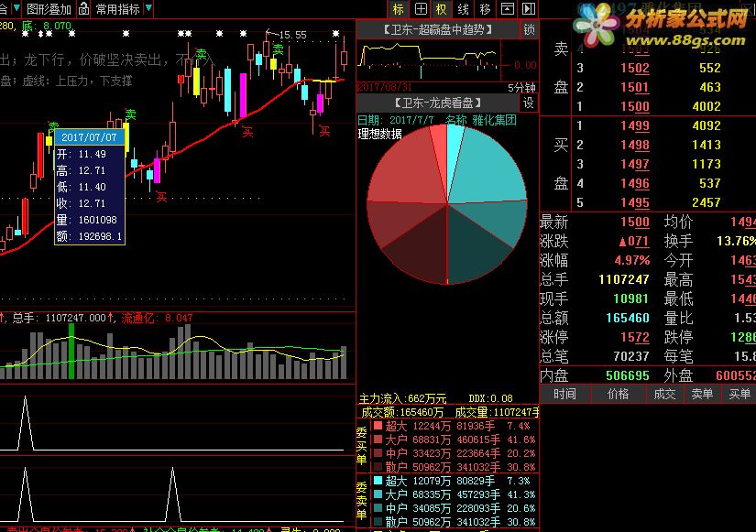Click the 15.55 high price marker

293,35
